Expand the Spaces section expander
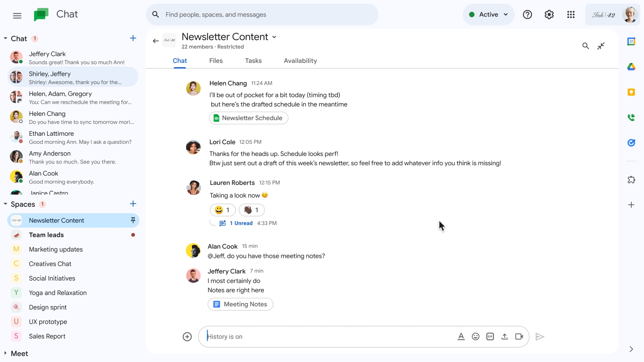The width and height of the screenshot is (644, 362). [x=5, y=204]
